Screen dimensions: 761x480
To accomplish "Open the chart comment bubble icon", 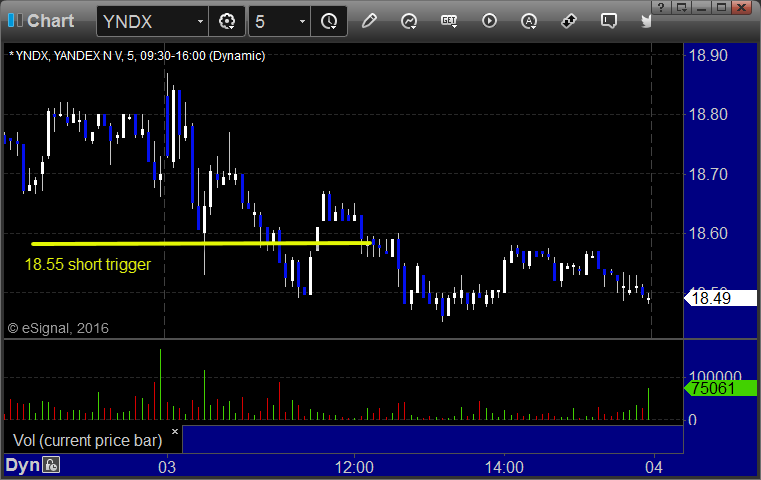I will [608, 21].
